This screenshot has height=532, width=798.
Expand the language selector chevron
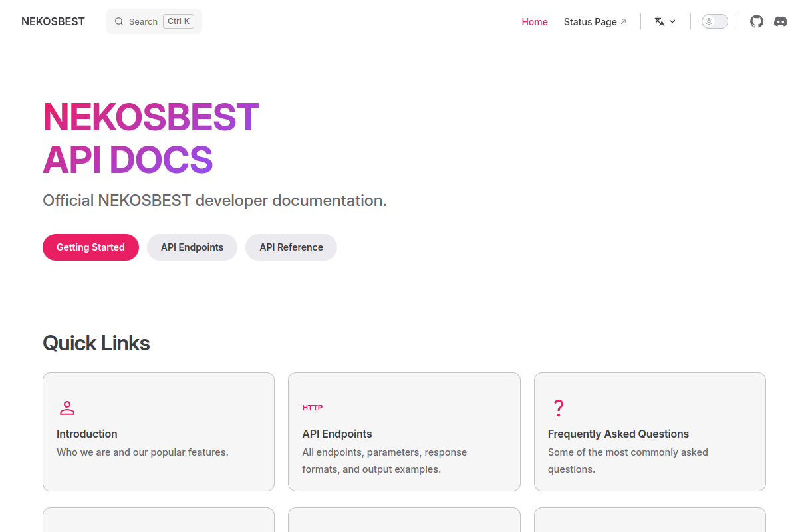tap(672, 21)
